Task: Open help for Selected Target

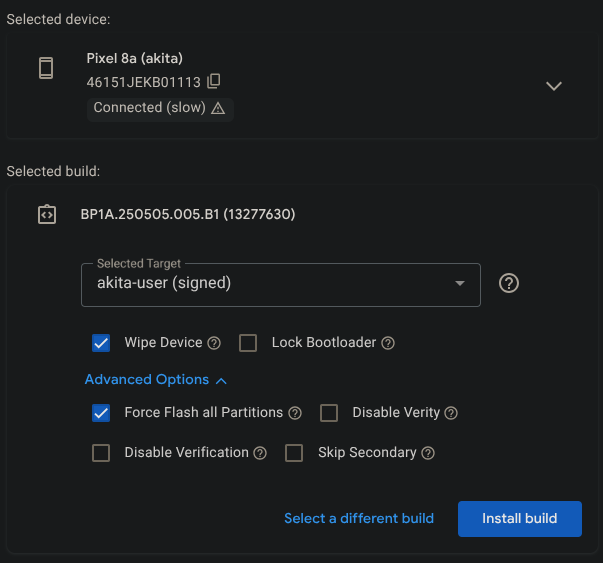Action: click(509, 284)
